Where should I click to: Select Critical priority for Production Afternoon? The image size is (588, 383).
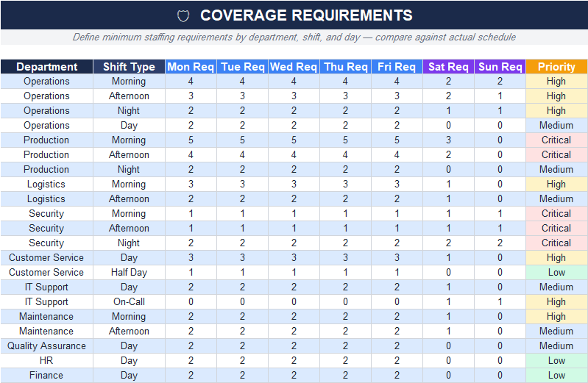coord(556,155)
